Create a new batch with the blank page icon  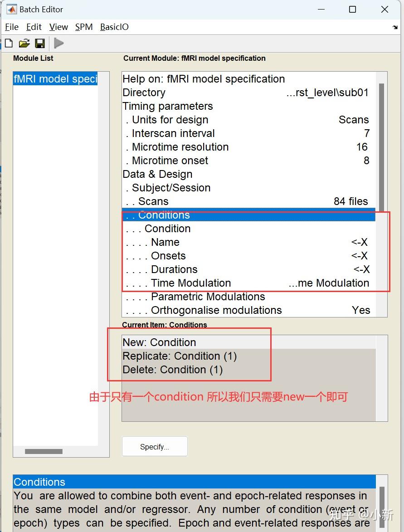coord(9,43)
